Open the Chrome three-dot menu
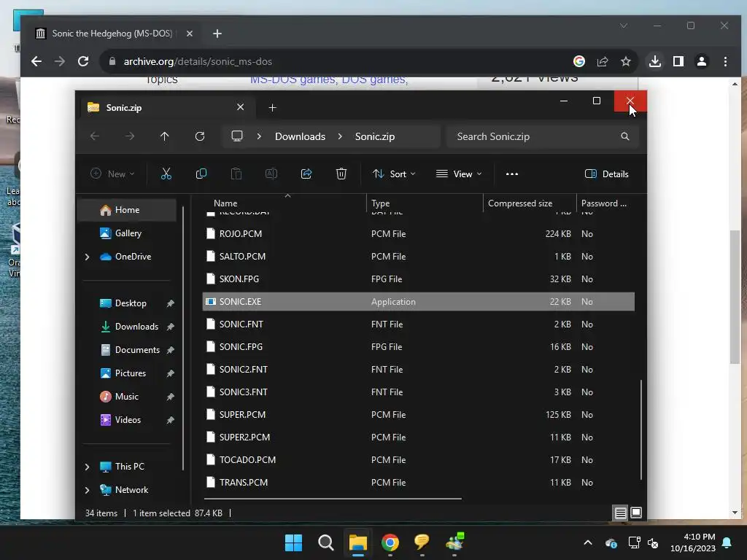Viewport: 747px width, 560px height. point(725,61)
